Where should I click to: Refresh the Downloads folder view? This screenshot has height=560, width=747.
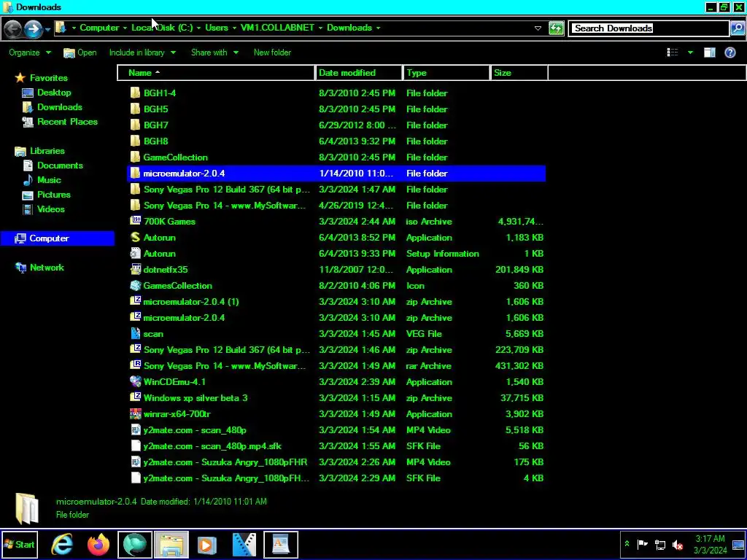(x=556, y=28)
